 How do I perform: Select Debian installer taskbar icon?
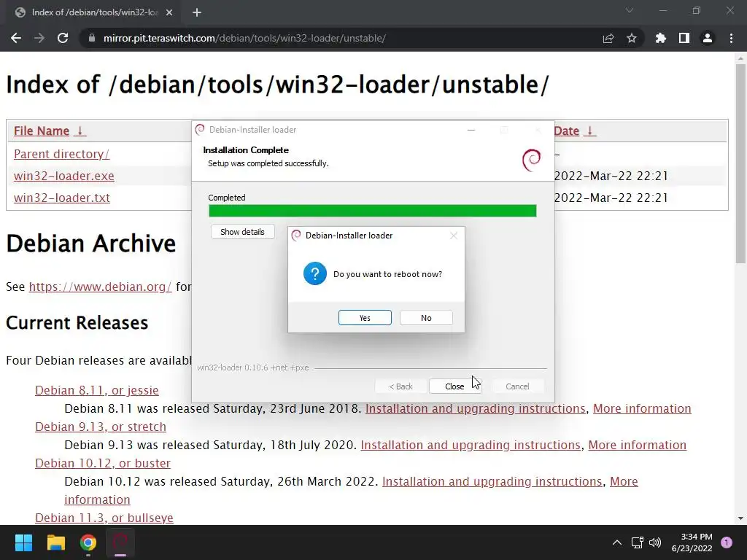coord(120,542)
